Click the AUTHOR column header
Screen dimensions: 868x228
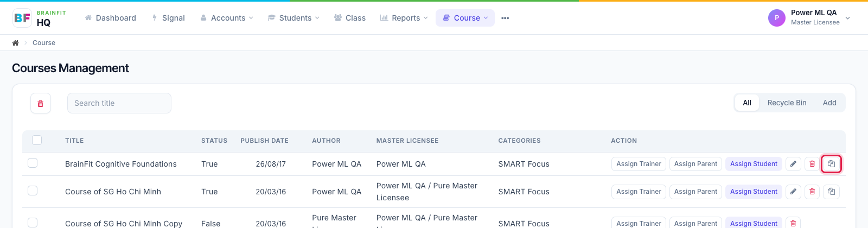[x=326, y=141]
